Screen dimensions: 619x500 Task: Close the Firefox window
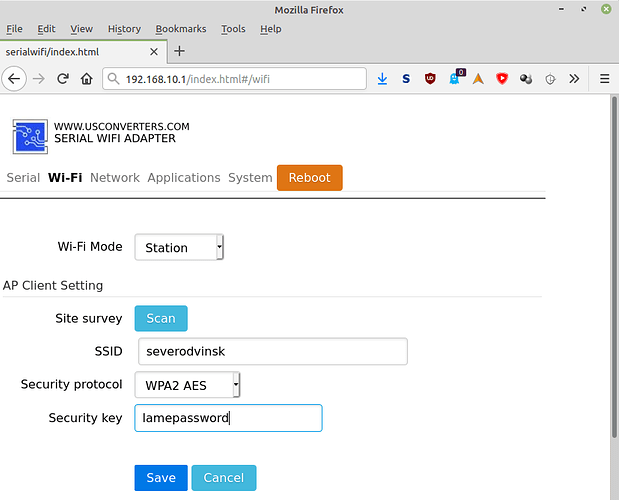point(606,9)
